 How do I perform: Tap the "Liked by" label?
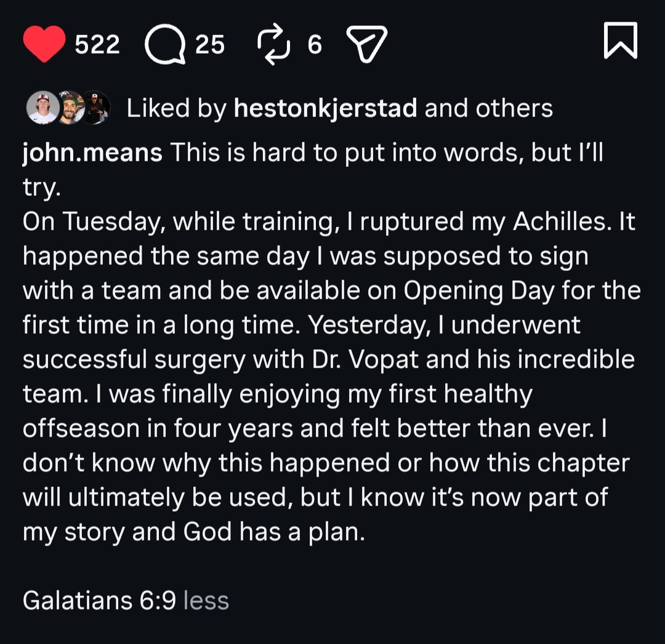click(176, 109)
